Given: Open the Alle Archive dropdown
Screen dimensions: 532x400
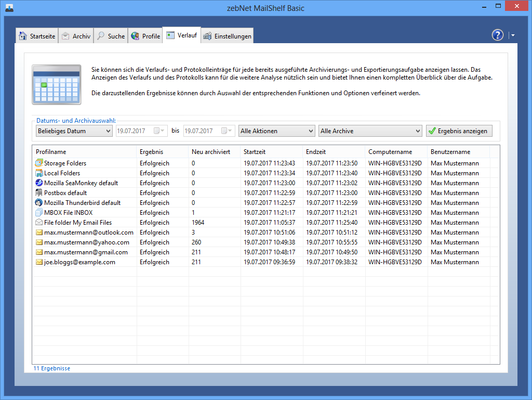Looking at the screenshot, I should (x=369, y=131).
